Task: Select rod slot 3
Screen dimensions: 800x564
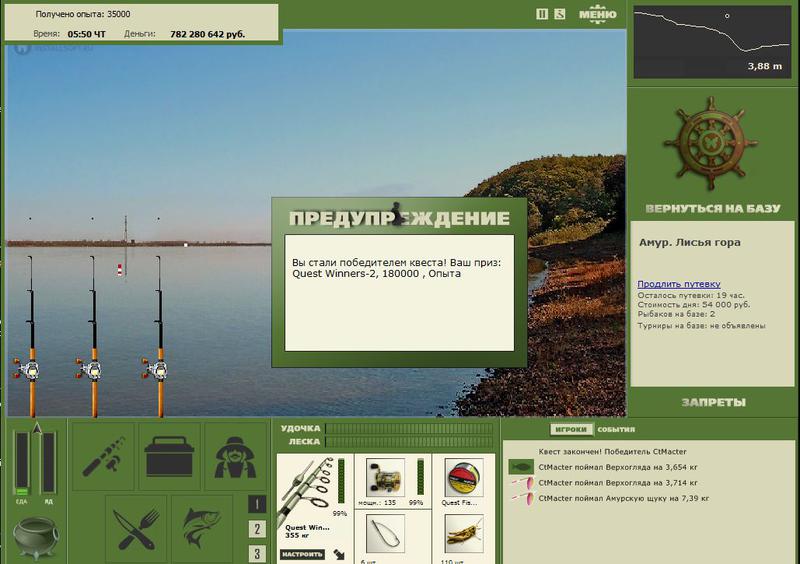Action: 257,553
